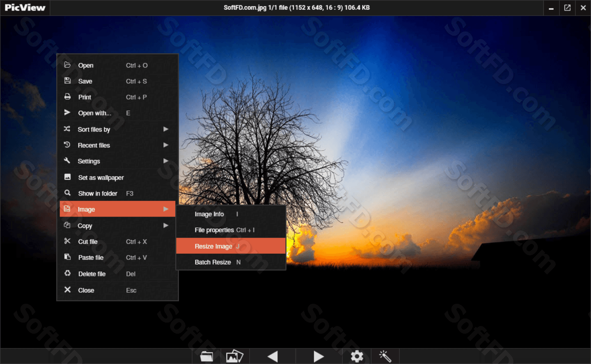
Task: Choose Open with... entry
Action: [x=117, y=113]
